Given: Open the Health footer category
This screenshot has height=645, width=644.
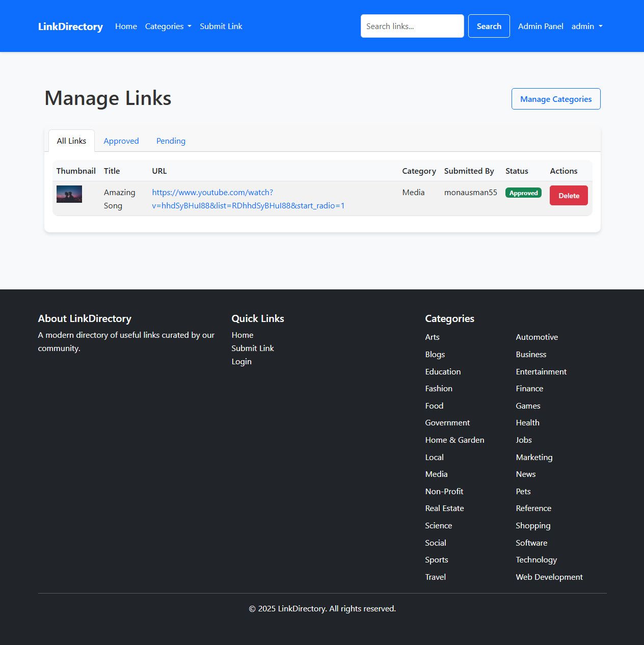Looking at the screenshot, I should [x=527, y=423].
